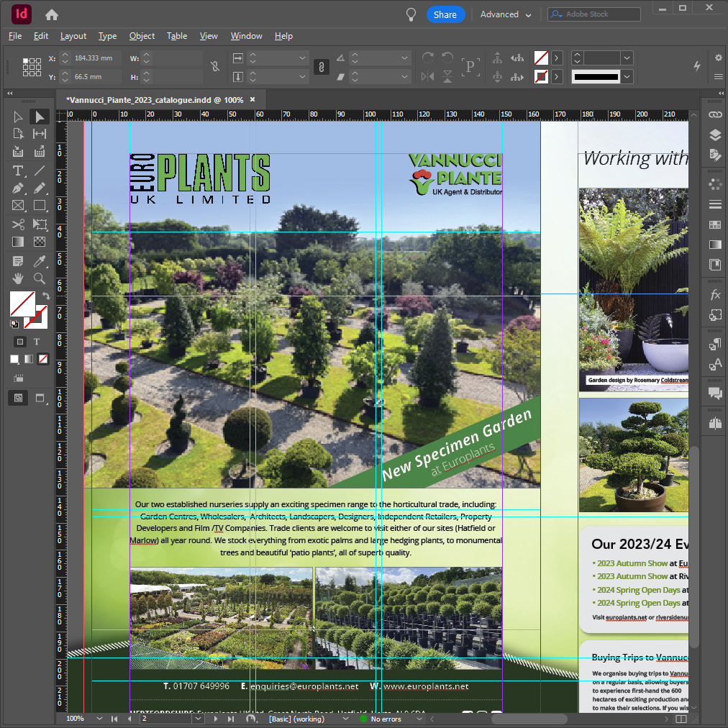Swap fill and stroke colors
Viewport: 728px width, 728px height.
pos(45,296)
